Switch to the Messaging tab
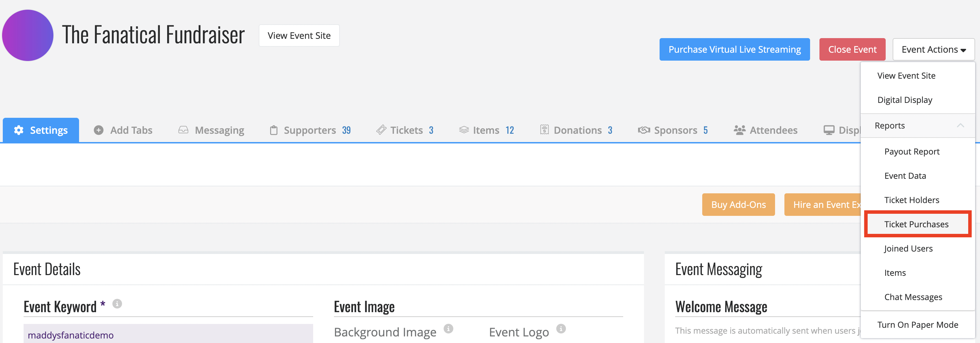Image resolution: width=980 pixels, height=343 pixels. [x=211, y=130]
